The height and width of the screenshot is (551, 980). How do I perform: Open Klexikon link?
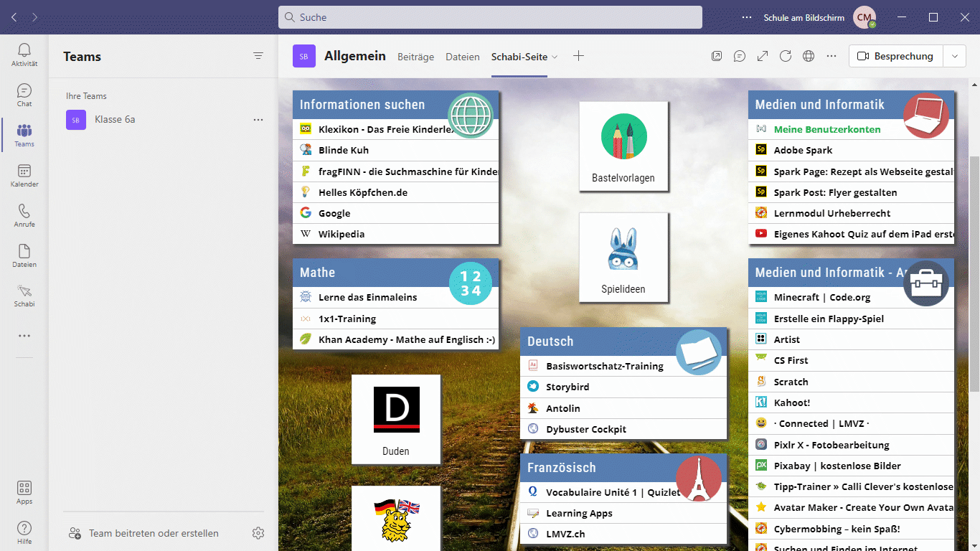coord(396,129)
